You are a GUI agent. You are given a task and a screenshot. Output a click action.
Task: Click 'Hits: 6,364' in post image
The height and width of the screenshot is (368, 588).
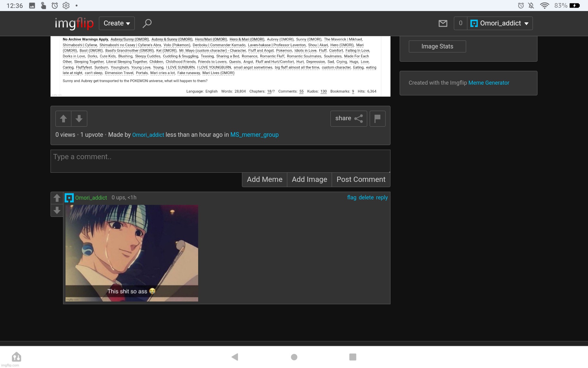point(367,91)
